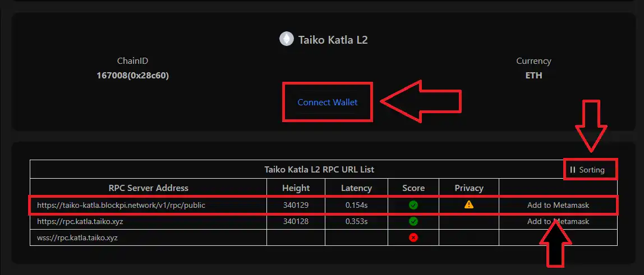Toggle the Sorting pause control

point(587,170)
